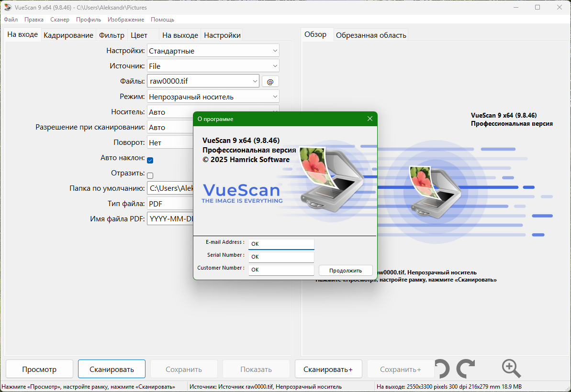Open the Сканер menu
The width and height of the screenshot is (571, 392).
coord(60,20)
